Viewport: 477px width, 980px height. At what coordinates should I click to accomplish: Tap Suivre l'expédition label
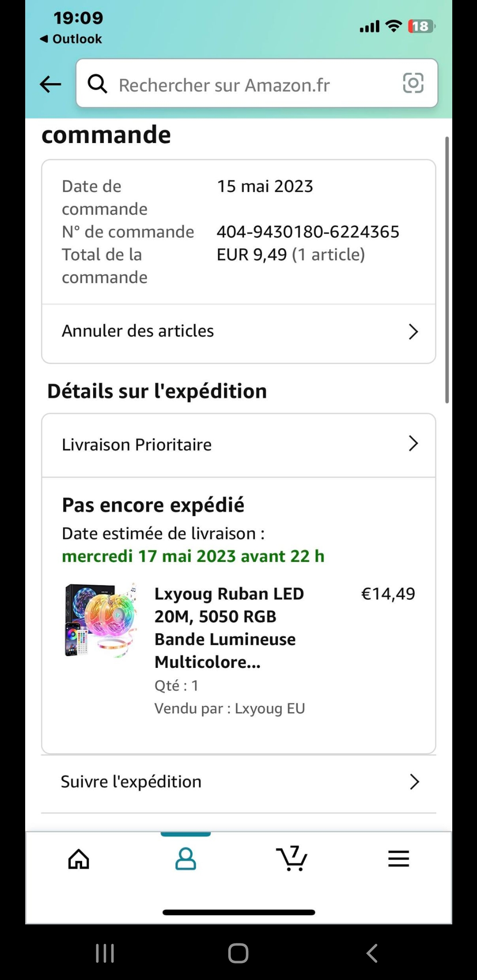click(x=131, y=782)
